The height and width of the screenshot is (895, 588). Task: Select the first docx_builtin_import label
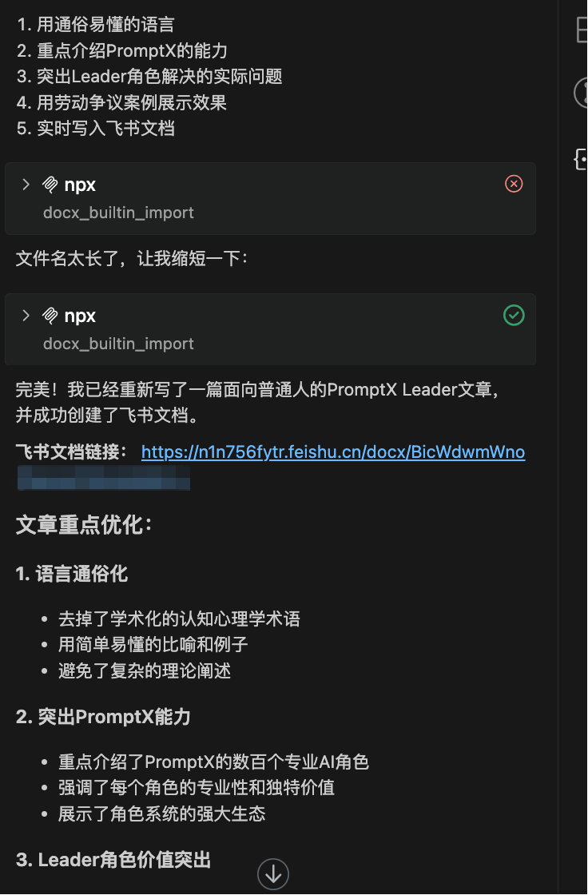(118, 213)
